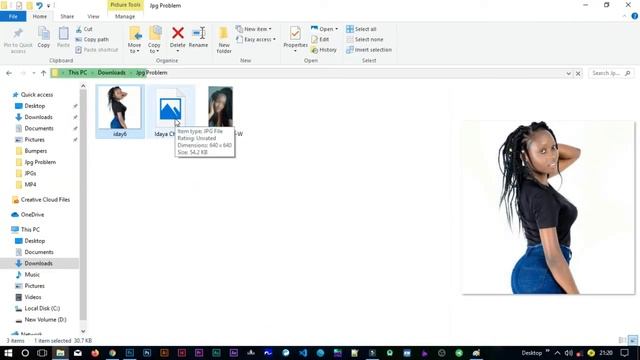The height and width of the screenshot is (360, 640).
Task: Click Select all
Action: pyautogui.click(x=361, y=29)
